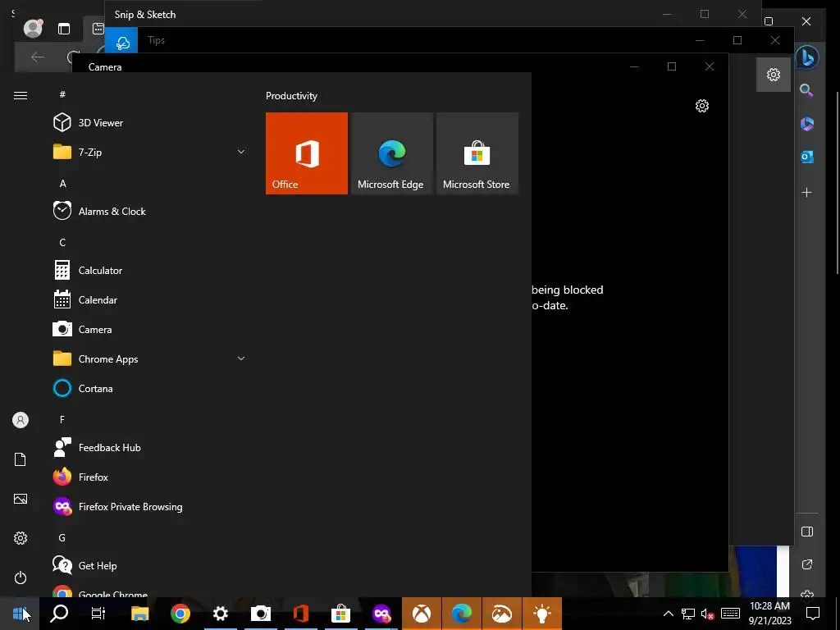Open Tips lightbulb on the taskbar
840x630 pixels.
[542, 614]
